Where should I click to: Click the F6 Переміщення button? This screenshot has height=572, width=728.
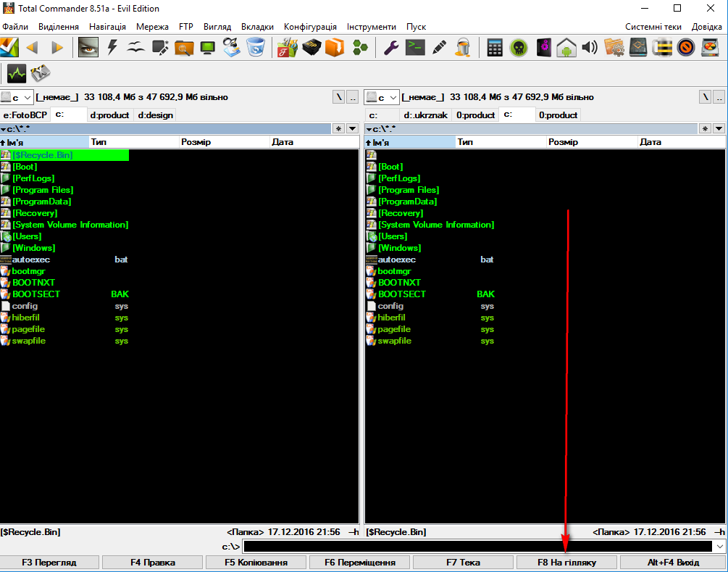(360, 563)
